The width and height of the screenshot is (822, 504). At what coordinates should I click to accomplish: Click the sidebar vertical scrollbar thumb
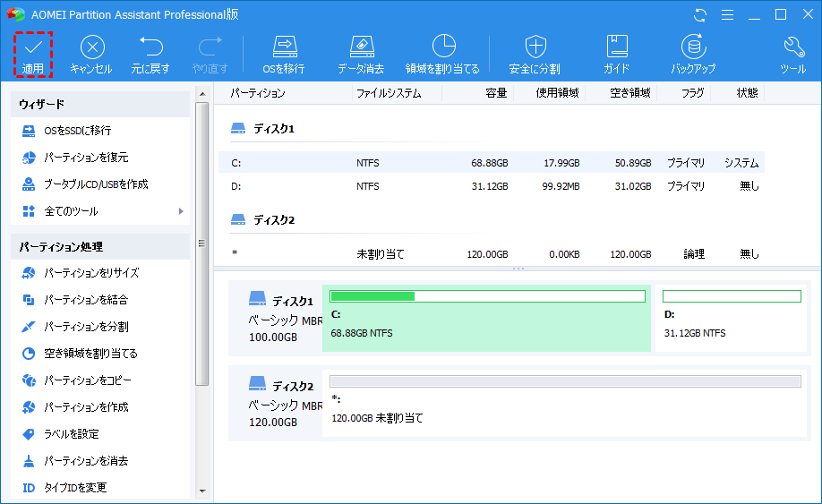pos(202,243)
